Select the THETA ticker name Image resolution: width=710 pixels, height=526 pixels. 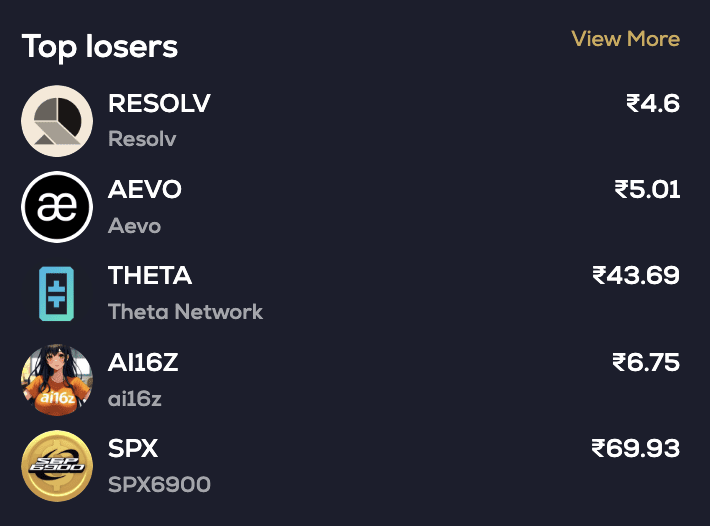click(x=150, y=275)
